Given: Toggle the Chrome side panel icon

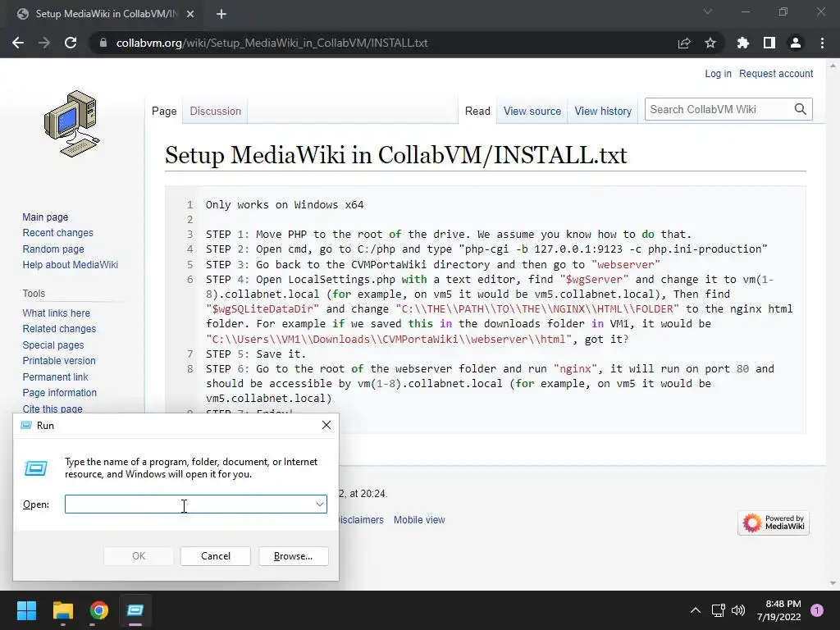Looking at the screenshot, I should point(769,43).
